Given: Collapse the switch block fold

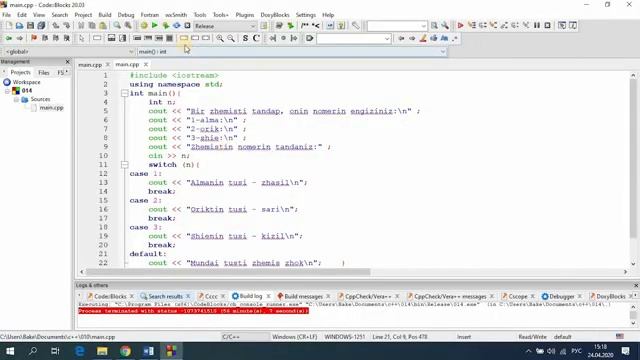Looking at the screenshot, I should 124,165.
